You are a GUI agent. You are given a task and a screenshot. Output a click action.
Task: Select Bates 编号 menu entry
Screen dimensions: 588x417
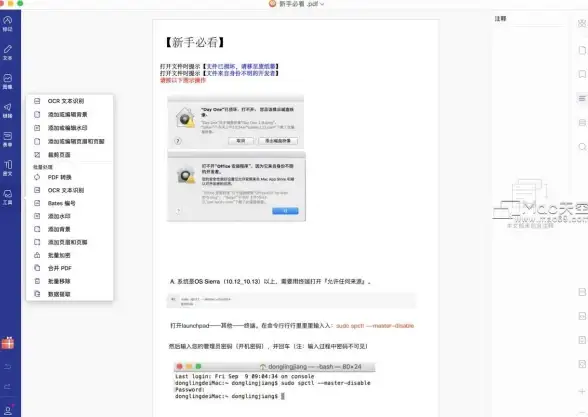click(70, 203)
